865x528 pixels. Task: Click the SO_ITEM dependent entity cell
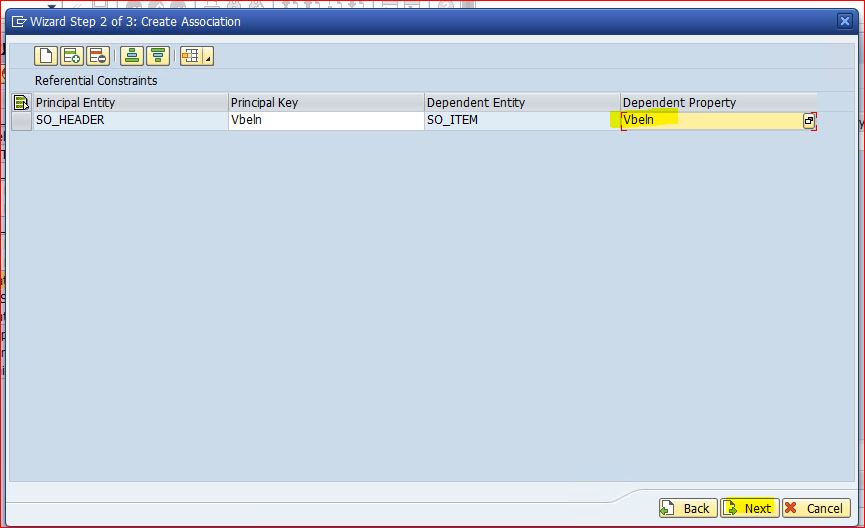[x=522, y=120]
